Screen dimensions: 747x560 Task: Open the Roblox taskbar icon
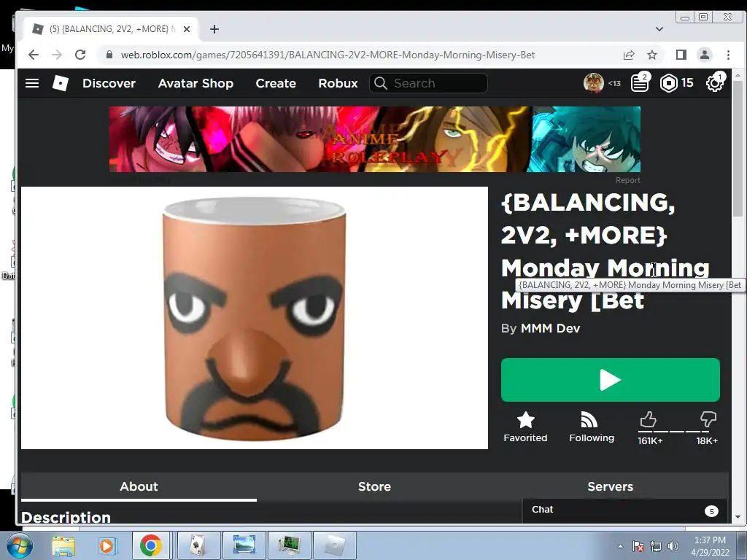pos(334,545)
